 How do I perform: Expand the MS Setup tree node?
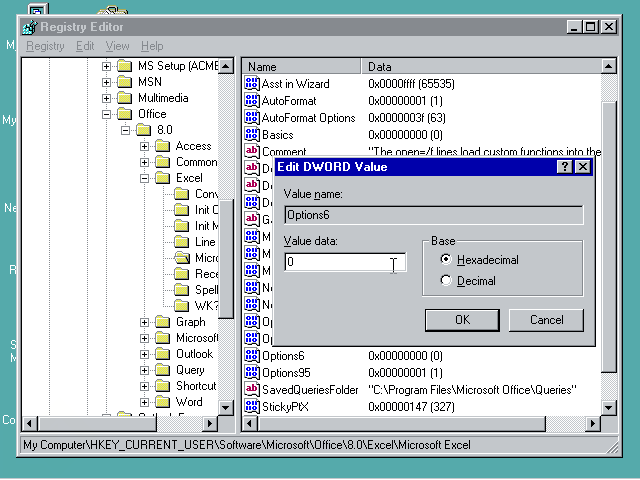coord(107,66)
